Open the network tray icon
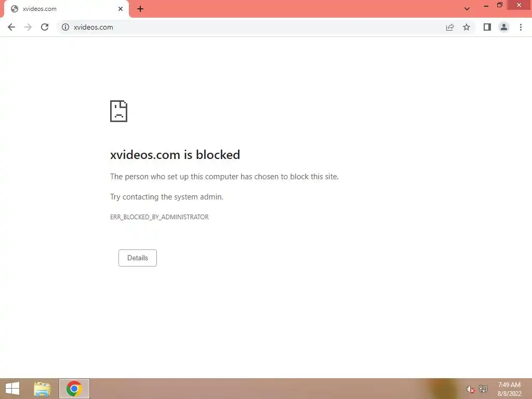Image resolution: width=532 pixels, height=399 pixels. pyautogui.click(x=483, y=389)
